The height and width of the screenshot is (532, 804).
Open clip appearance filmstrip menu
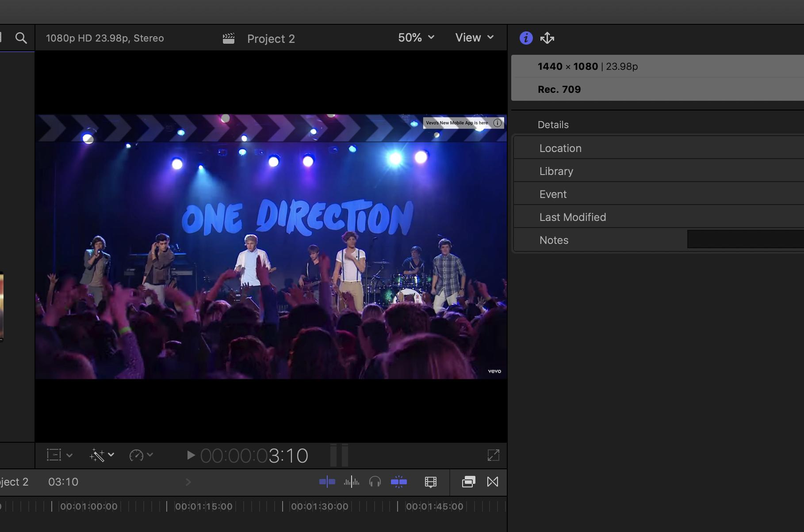coord(431,482)
